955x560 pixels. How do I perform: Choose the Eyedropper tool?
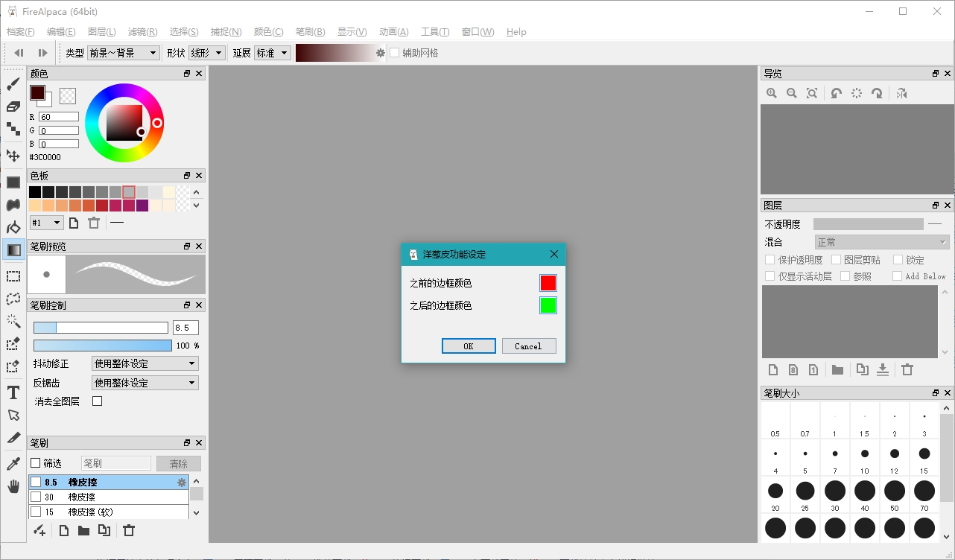13,464
